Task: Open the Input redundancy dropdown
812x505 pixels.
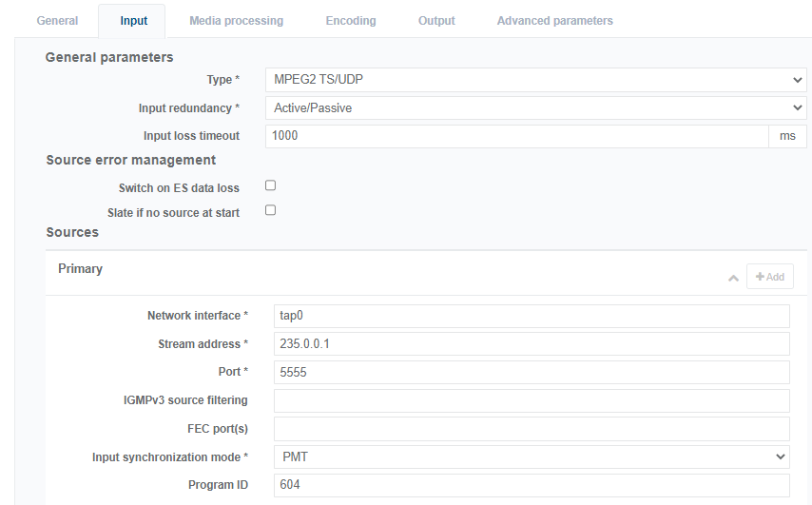Action: (x=535, y=108)
